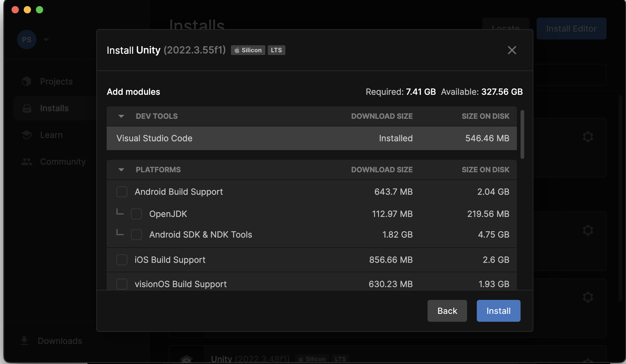Tick the Android SDK & NDK Tools checkbox
Viewport: 626px width, 364px height.
point(136,235)
